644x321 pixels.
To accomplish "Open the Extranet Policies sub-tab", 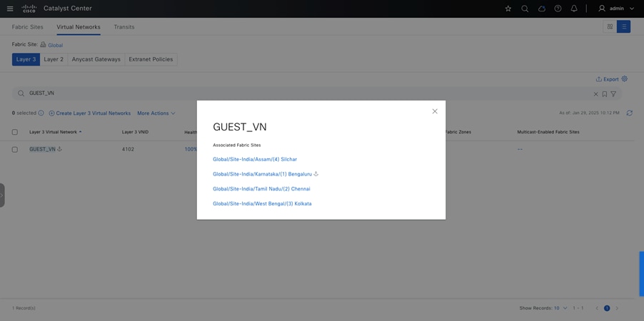I will [151, 59].
